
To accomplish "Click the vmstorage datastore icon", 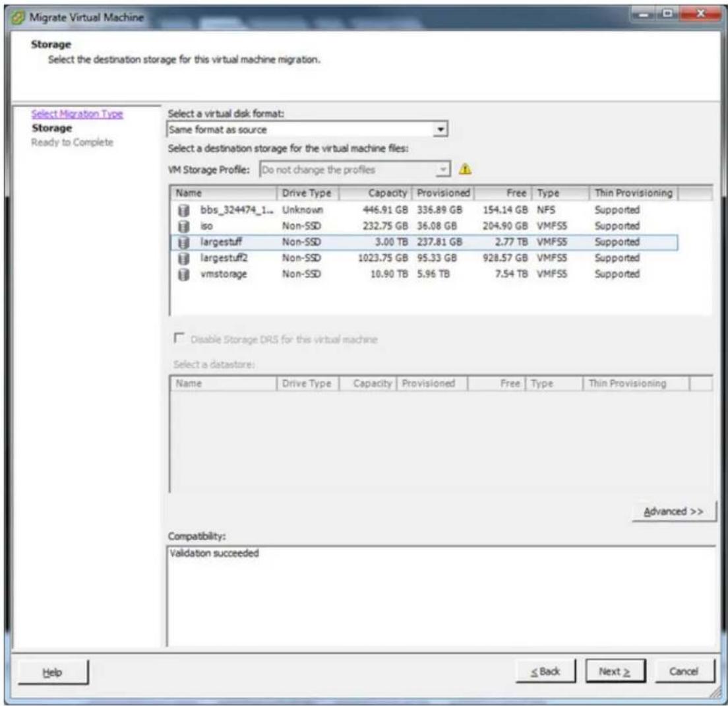I will 183,274.
